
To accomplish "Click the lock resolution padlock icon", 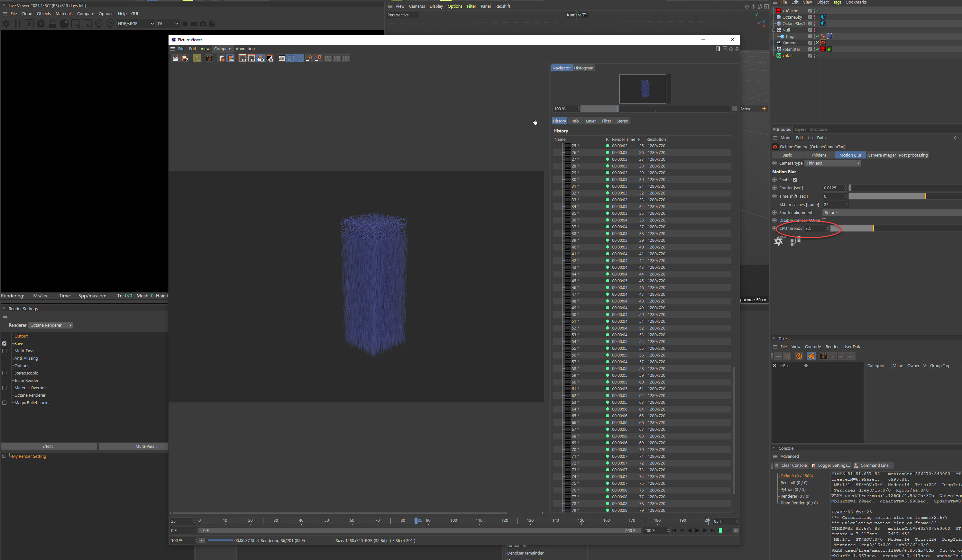I will pos(53,24).
